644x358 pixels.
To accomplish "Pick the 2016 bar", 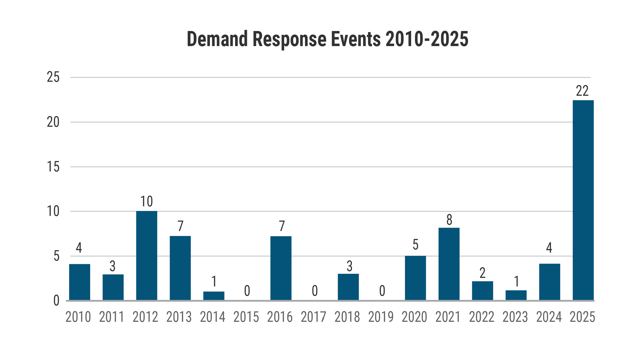I will (281, 268).
